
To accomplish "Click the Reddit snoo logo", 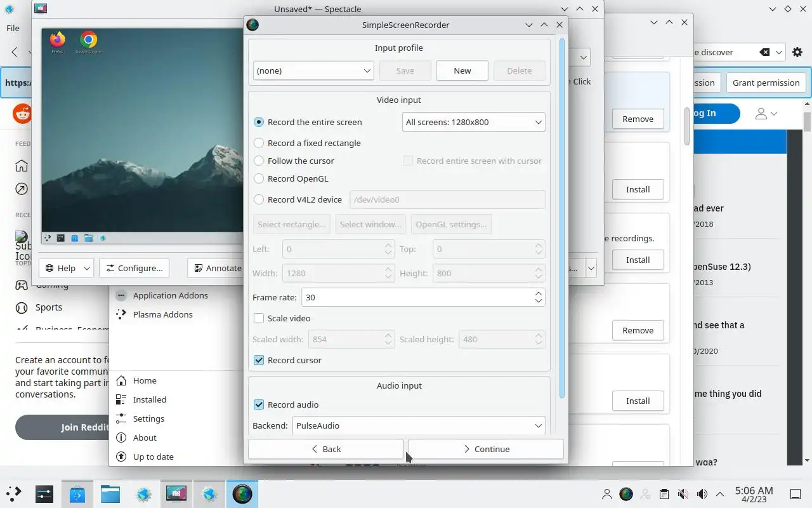I will (23, 114).
